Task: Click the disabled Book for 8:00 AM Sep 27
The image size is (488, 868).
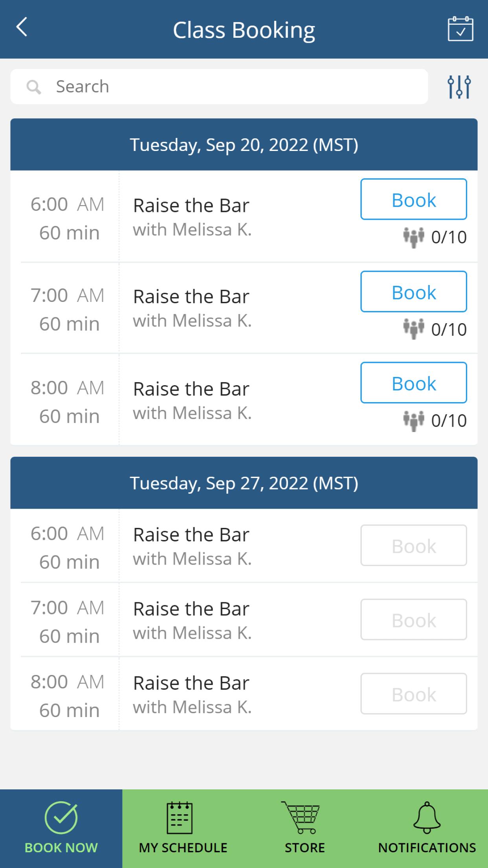Action: pyautogui.click(x=414, y=694)
